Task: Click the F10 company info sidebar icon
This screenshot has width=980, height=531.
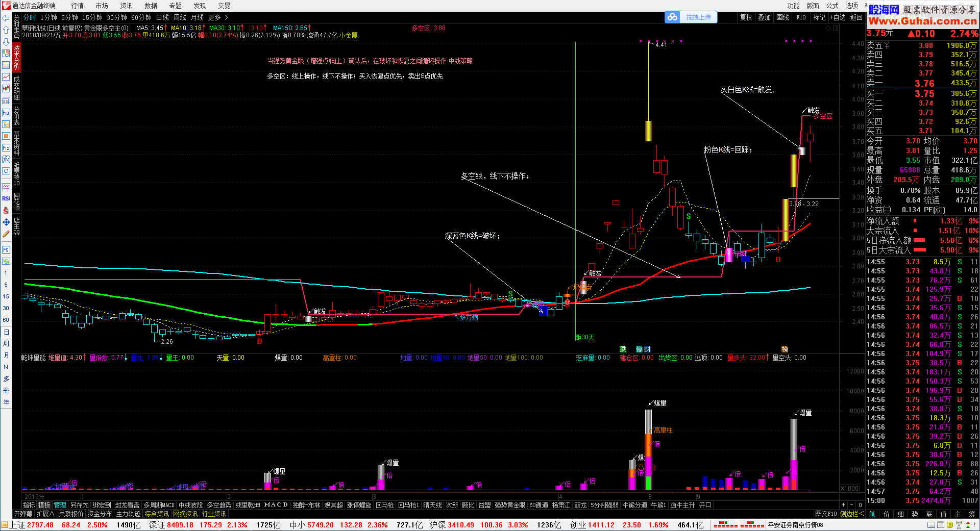Action: coord(6,112)
